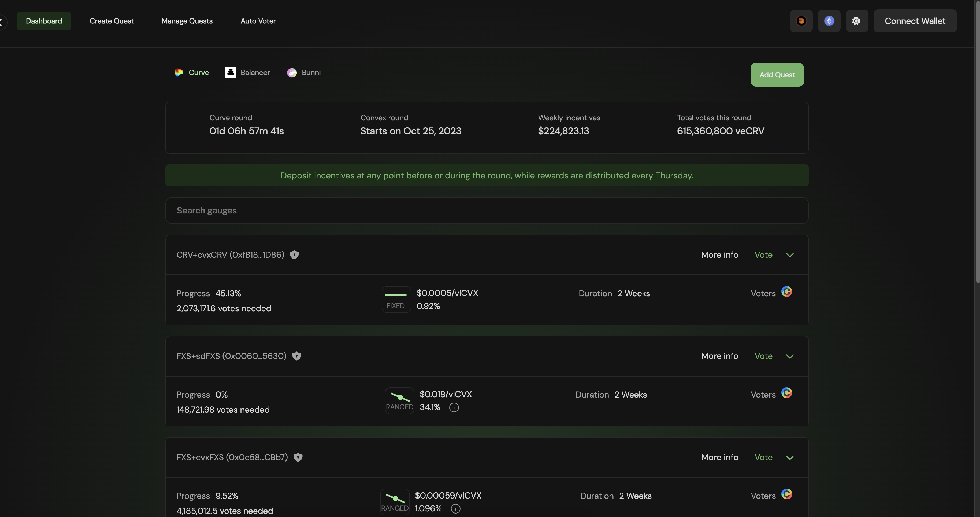Click the Add Quest button
980x517 pixels.
click(777, 75)
